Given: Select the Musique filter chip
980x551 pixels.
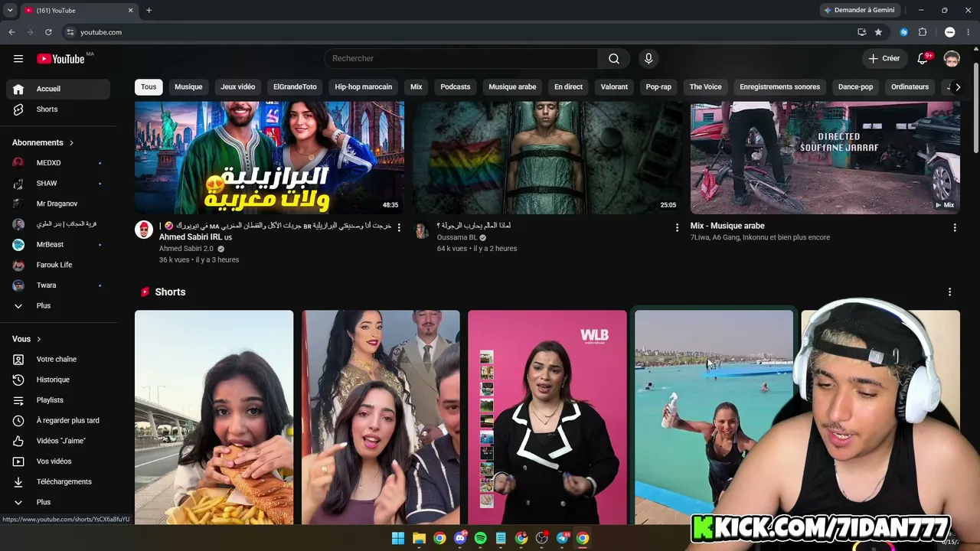Looking at the screenshot, I should (x=188, y=87).
